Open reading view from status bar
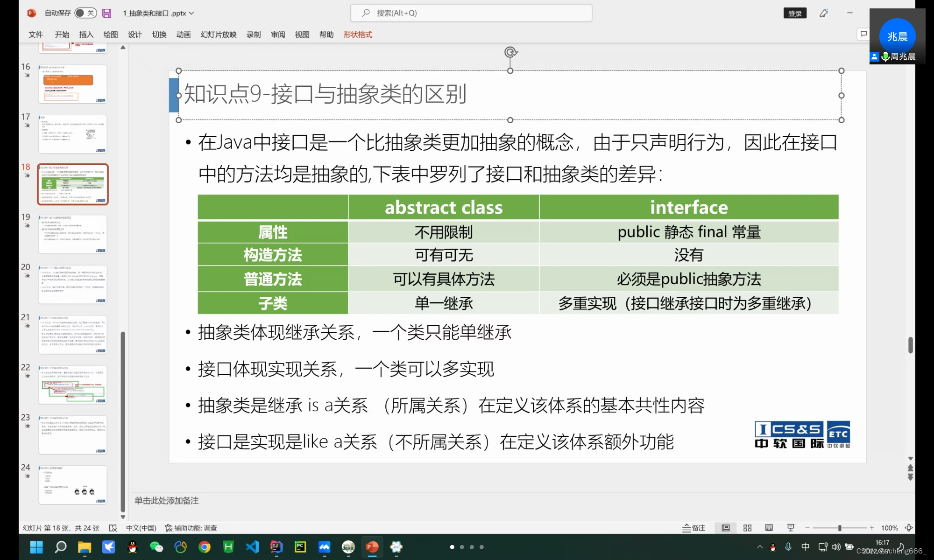This screenshot has width=934, height=560. [769, 528]
